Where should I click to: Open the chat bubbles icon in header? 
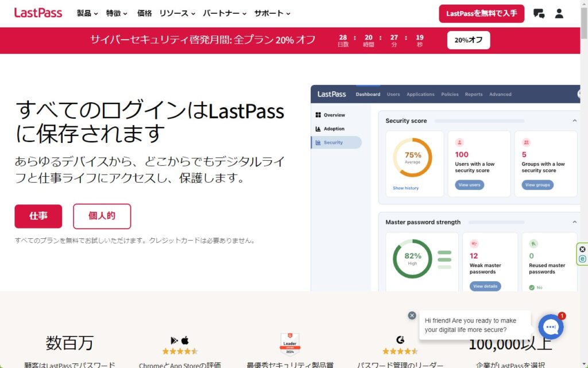539,14
